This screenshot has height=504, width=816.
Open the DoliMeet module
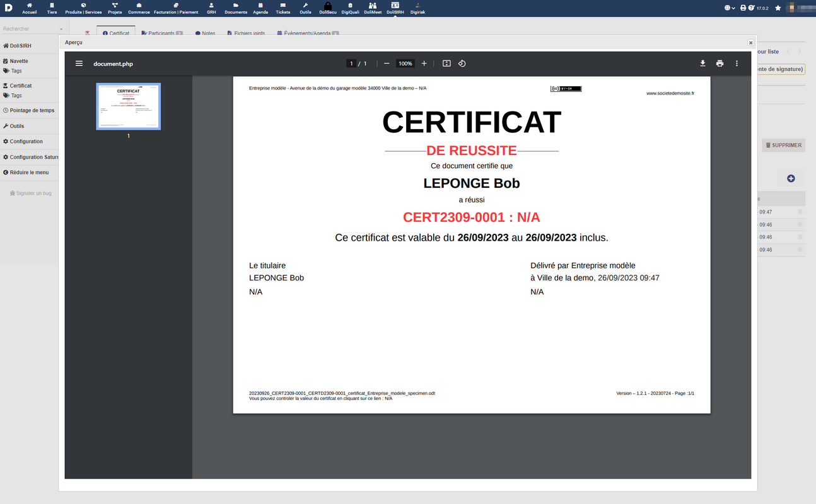point(373,8)
